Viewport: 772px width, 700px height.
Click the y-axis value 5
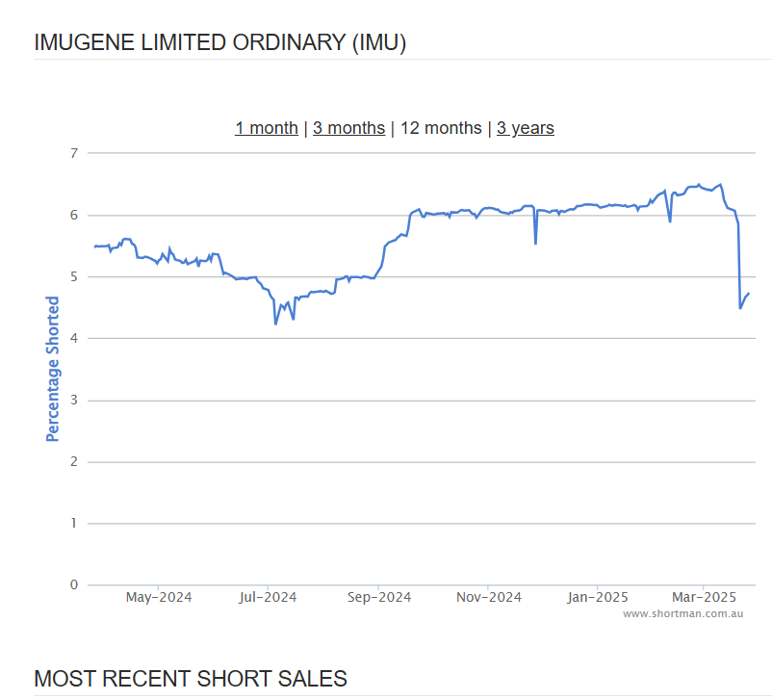[x=74, y=277]
